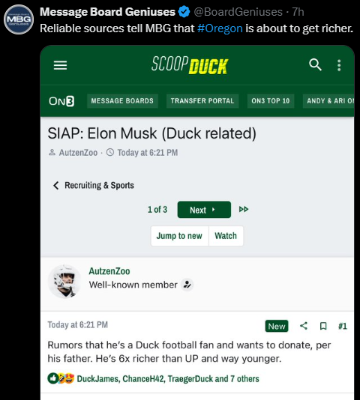The height and width of the screenshot is (400, 360).
Task: Bookmark post #1 with bookmark icon
Action: [323, 326]
